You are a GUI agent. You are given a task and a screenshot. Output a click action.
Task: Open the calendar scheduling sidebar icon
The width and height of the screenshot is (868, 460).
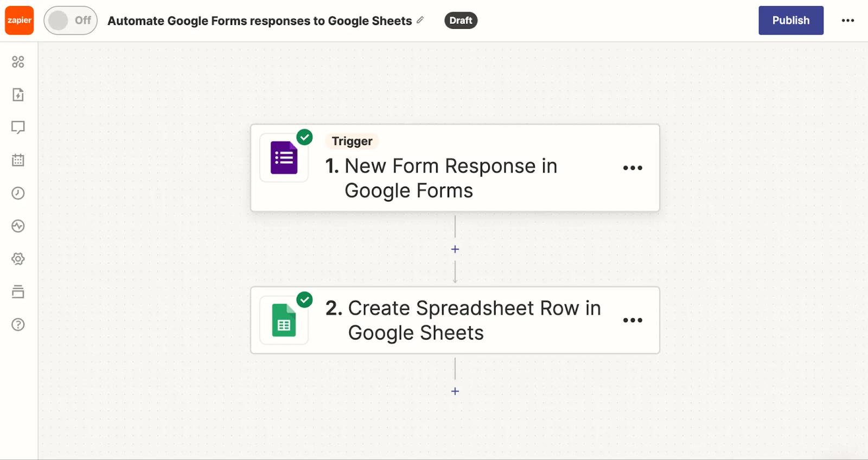[x=18, y=160]
